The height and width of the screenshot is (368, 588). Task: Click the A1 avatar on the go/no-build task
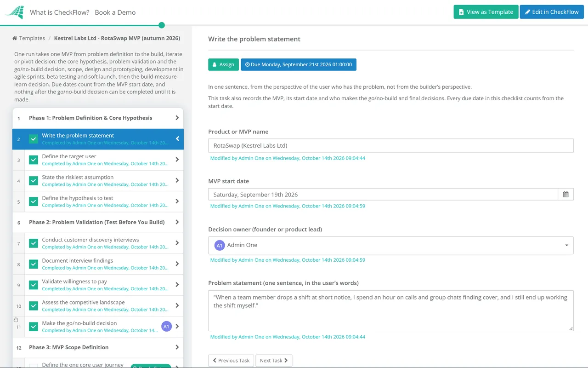click(166, 327)
